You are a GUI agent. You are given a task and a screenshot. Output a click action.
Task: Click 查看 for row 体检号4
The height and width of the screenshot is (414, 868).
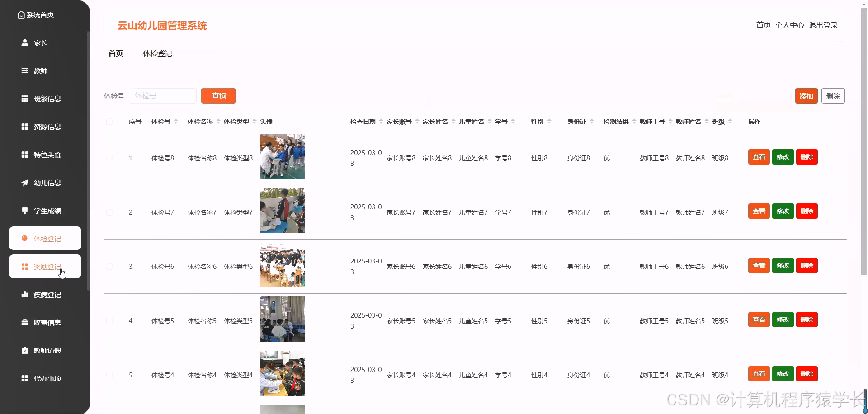[x=759, y=374]
